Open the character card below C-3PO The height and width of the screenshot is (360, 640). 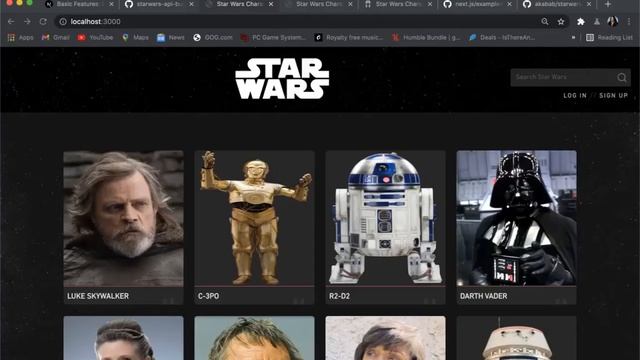click(255, 338)
